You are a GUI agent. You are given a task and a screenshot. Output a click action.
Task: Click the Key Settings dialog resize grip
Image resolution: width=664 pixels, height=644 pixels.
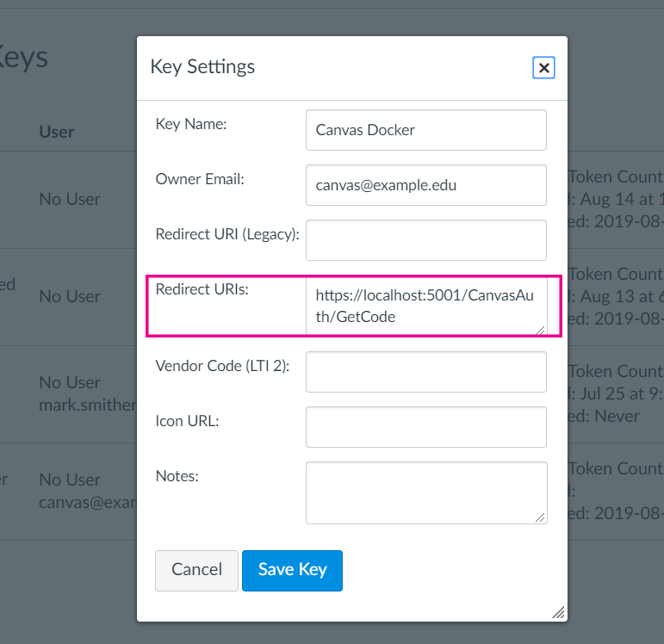(x=558, y=612)
